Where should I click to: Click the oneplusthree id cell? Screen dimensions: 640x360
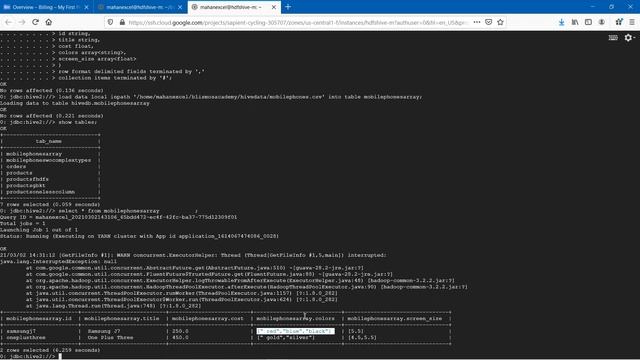[x=26, y=338]
